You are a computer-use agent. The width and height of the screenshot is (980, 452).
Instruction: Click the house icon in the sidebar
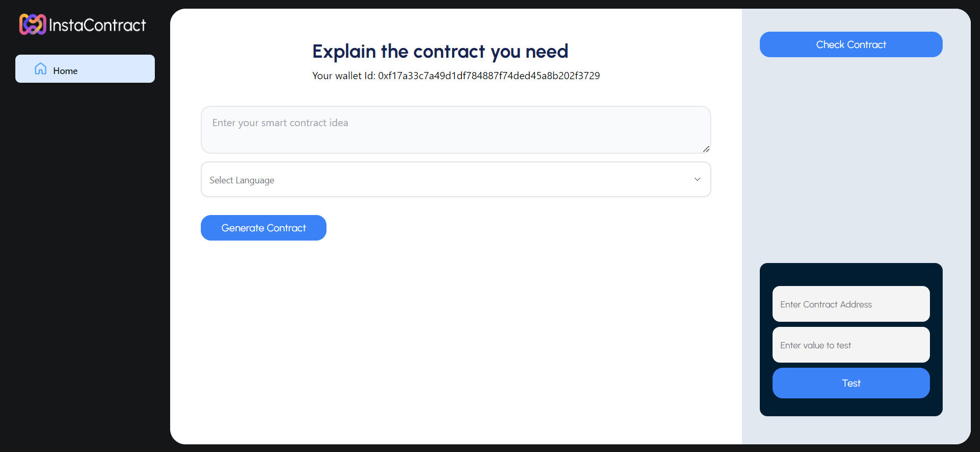[x=40, y=69]
